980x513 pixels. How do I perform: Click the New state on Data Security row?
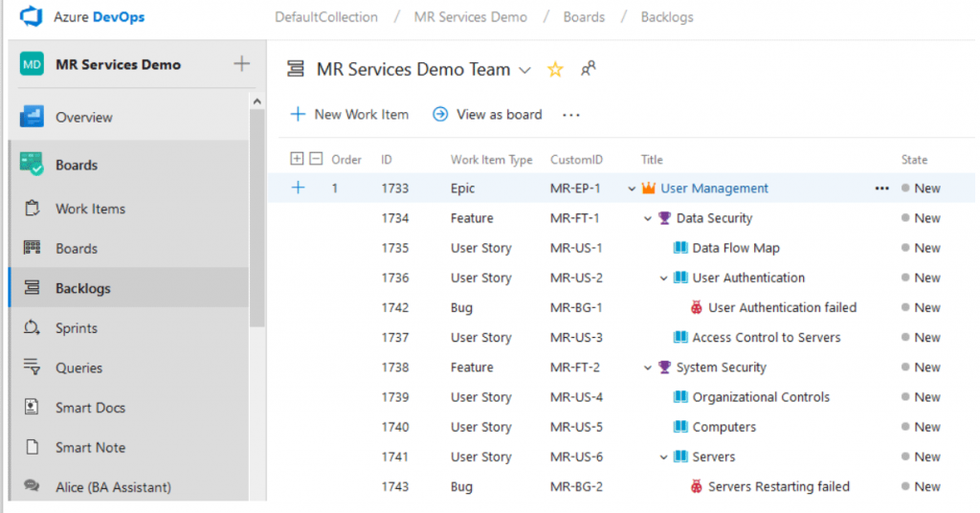click(x=927, y=218)
